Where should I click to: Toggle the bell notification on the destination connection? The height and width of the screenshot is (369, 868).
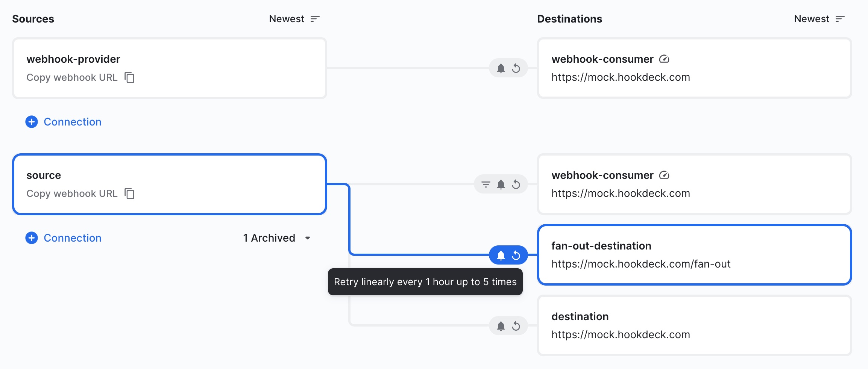pos(500,326)
